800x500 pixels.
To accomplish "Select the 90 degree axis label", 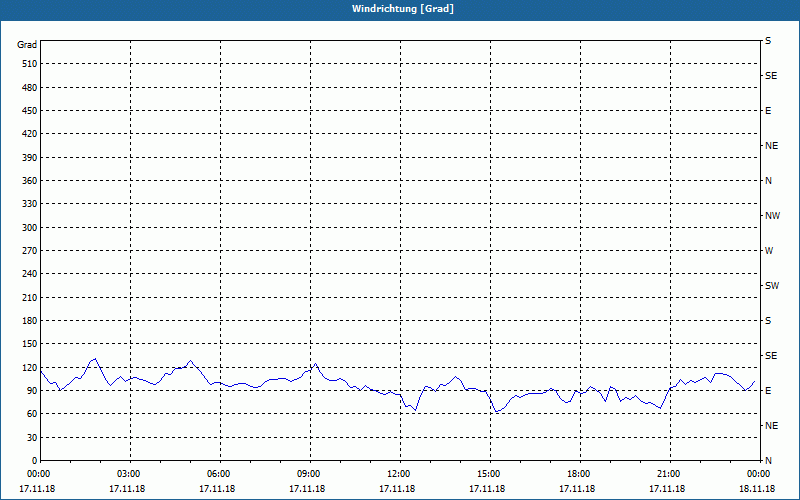I will tap(32, 390).
